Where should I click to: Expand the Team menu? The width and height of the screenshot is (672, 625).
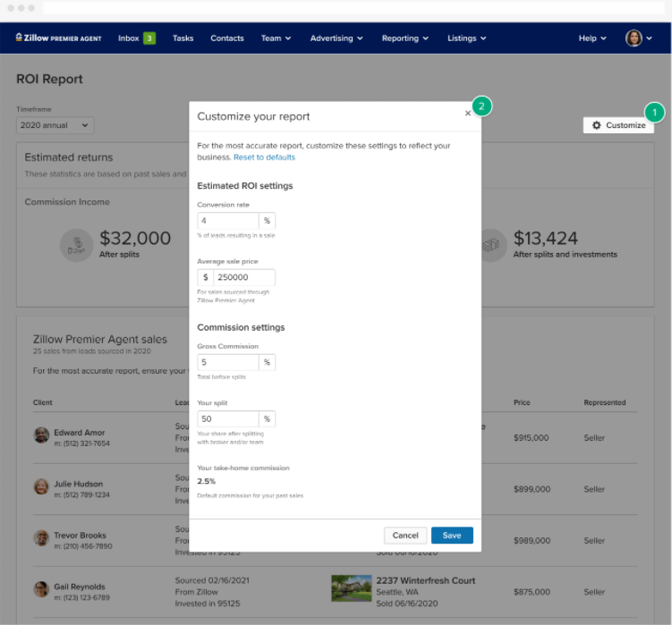pyautogui.click(x=276, y=38)
